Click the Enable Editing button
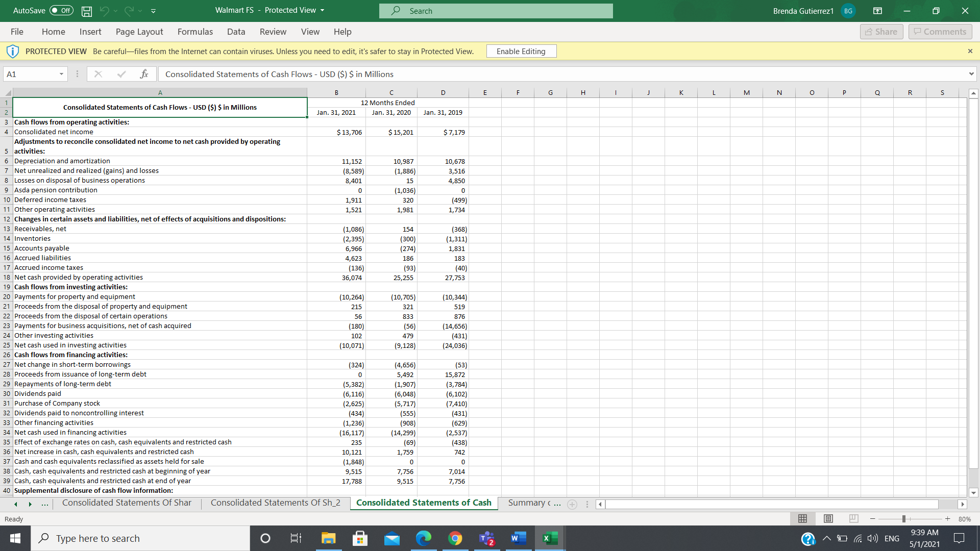 (521, 51)
